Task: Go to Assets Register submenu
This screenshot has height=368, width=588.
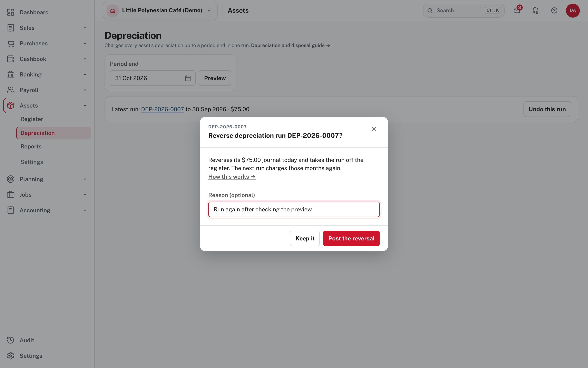Action: coord(32,119)
